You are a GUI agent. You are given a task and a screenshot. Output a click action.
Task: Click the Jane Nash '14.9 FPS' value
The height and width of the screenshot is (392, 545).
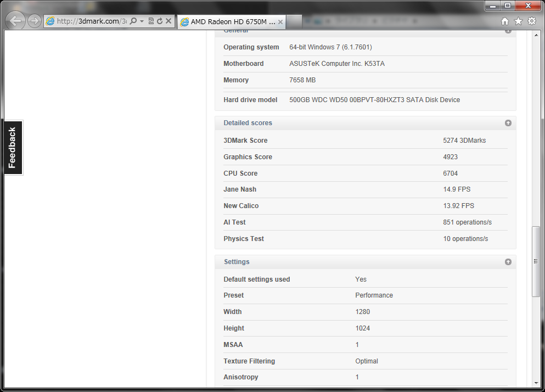[x=457, y=189]
